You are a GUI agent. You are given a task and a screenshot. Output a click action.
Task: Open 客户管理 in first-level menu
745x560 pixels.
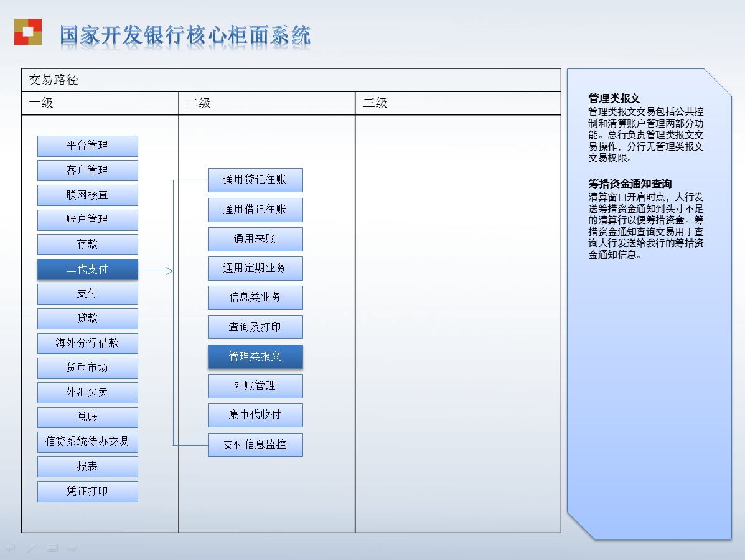[87, 170]
